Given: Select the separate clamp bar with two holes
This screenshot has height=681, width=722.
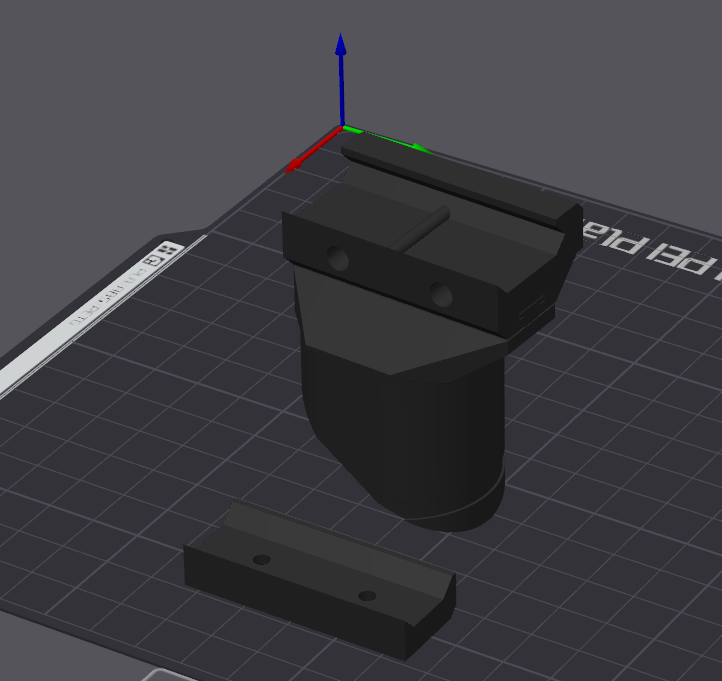Looking at the screenshot, I should (320, 581).
